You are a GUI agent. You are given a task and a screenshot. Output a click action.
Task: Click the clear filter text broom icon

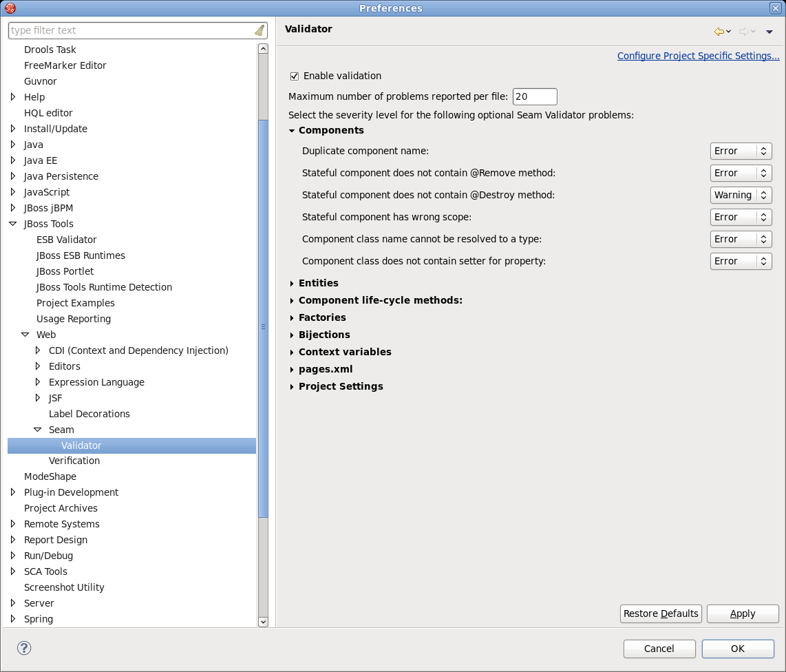click(x=259, y=30)
